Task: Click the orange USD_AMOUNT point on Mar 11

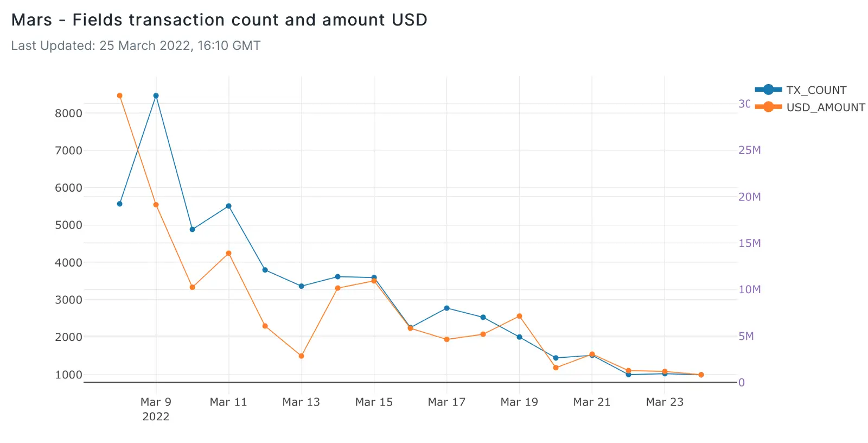Action: click(x=228, y=253)
